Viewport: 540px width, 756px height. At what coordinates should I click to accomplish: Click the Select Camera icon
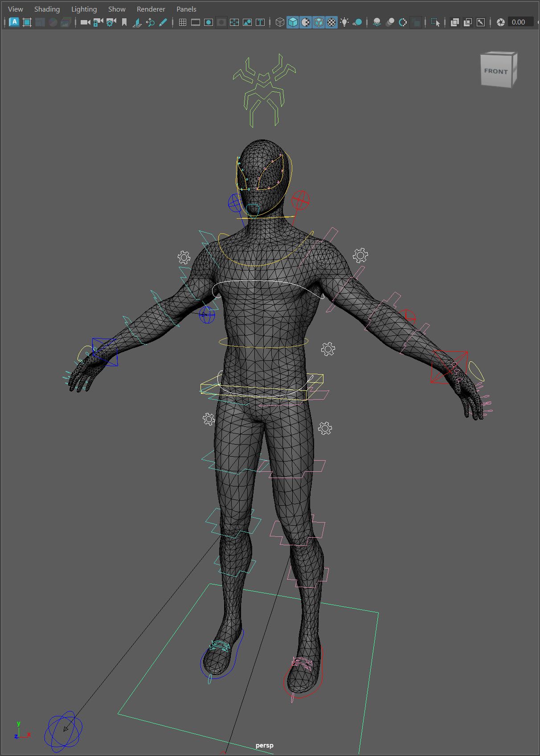pos(85,22)
